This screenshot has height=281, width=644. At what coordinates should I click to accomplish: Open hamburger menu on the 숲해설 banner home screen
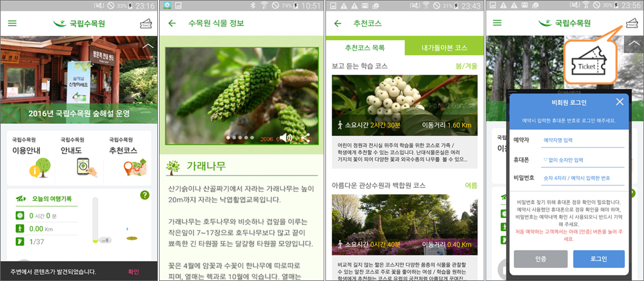click(x=12, y=23)
